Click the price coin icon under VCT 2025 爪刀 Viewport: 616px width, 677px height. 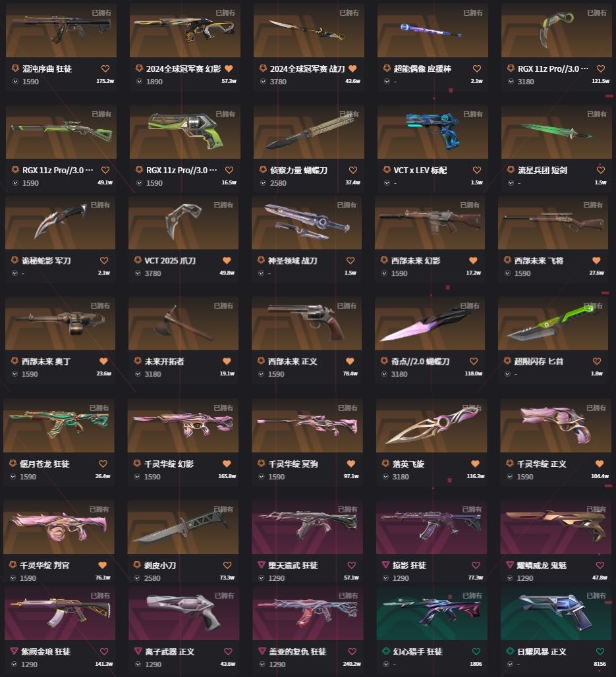point(138,273)
